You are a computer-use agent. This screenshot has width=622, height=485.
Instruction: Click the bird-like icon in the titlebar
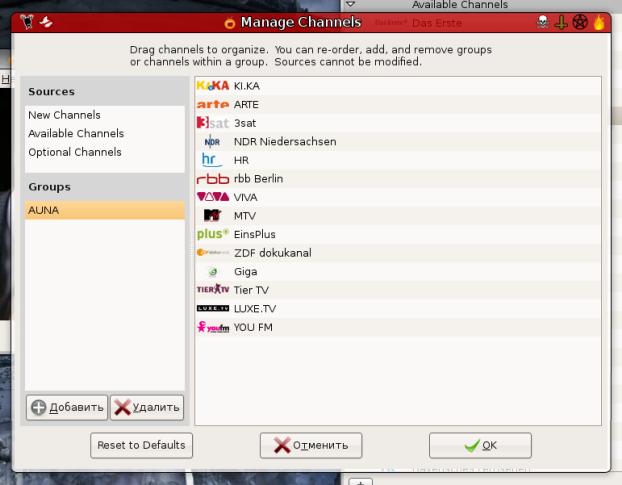point(46,22)
